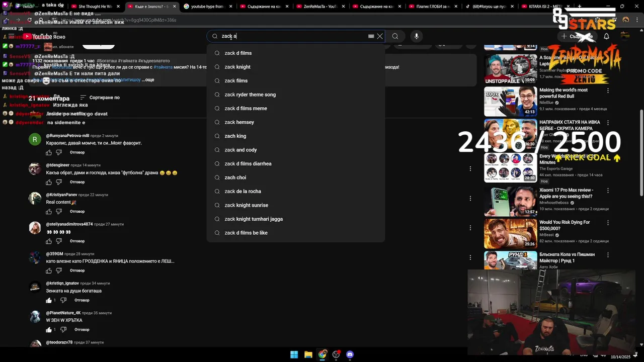This screenshot has width=644, height=362.
Task: Open 'Would You Risk Dying For $500,000?' link
Action: (x=565, y=225)
